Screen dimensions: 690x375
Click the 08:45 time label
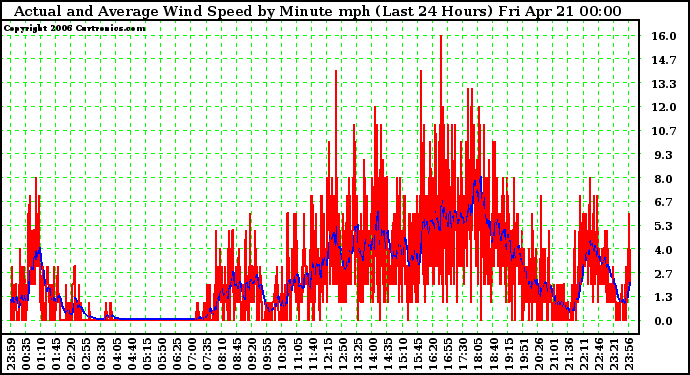click(x=237, y=354)
